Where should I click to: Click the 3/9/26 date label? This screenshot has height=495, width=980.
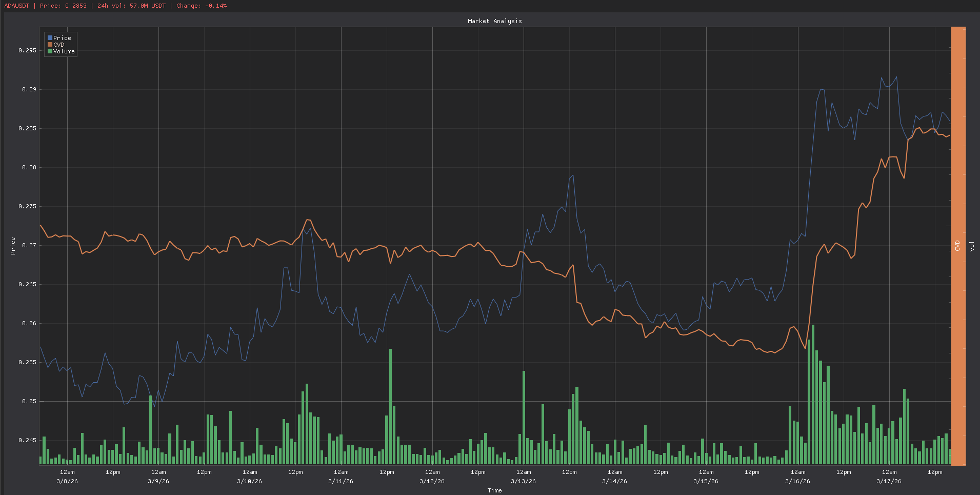[158, 481]
